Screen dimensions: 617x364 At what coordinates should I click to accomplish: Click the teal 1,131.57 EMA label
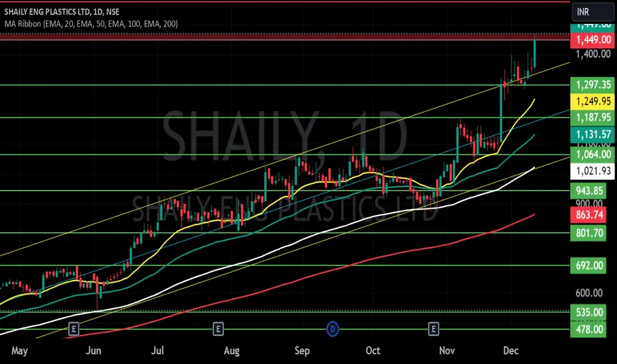coord(593,134)
